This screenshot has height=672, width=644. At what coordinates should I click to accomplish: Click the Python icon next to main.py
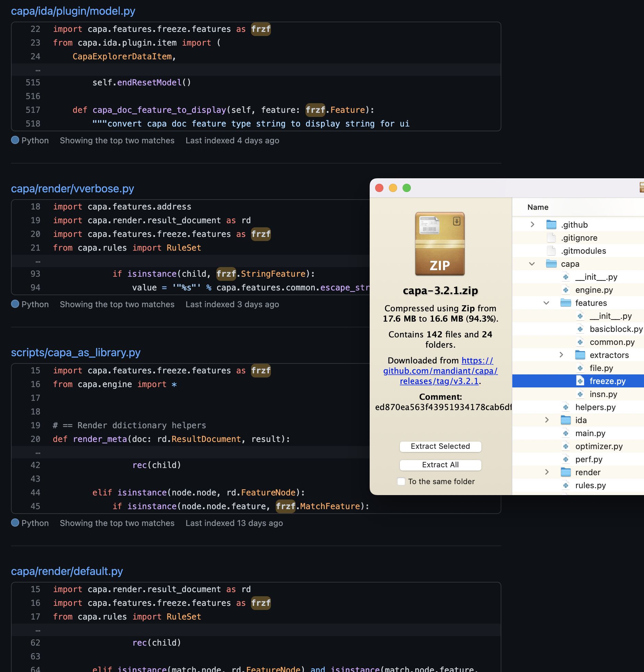point(565,433)
